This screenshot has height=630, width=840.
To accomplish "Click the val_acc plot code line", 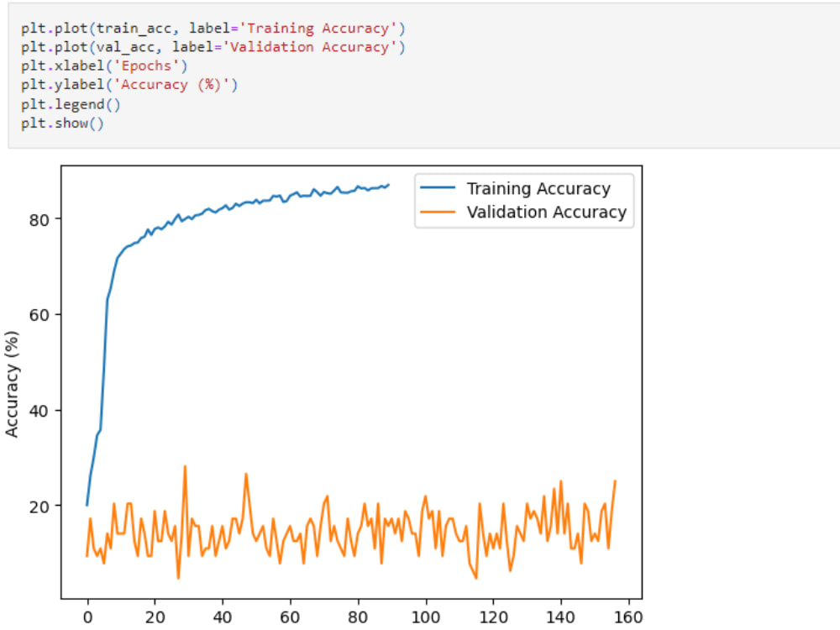I will coord(213,47).
